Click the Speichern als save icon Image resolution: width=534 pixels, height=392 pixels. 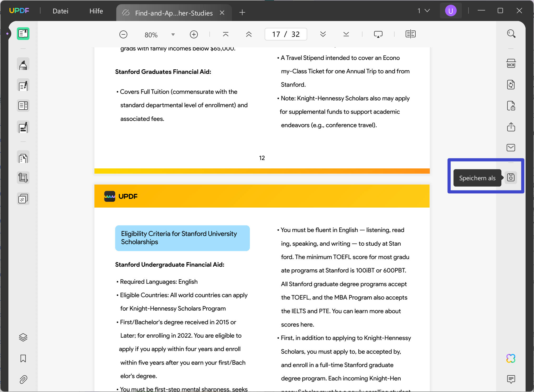click(511, 178)
